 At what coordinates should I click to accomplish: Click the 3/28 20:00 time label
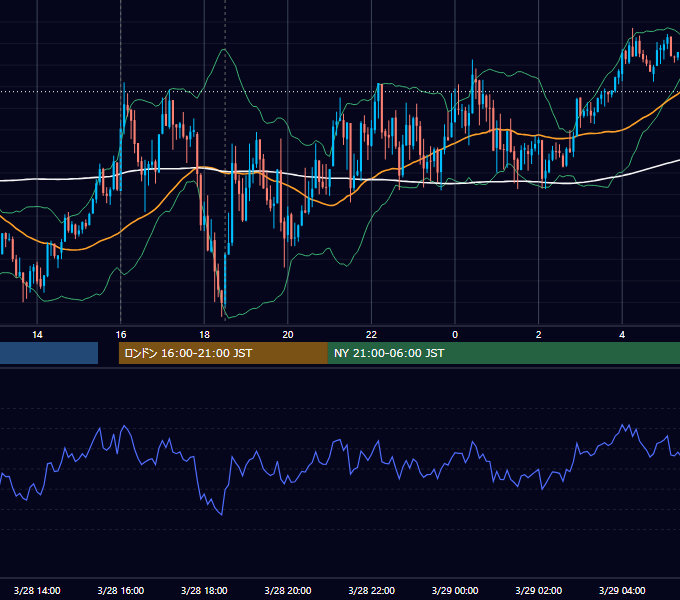point(288,590)
